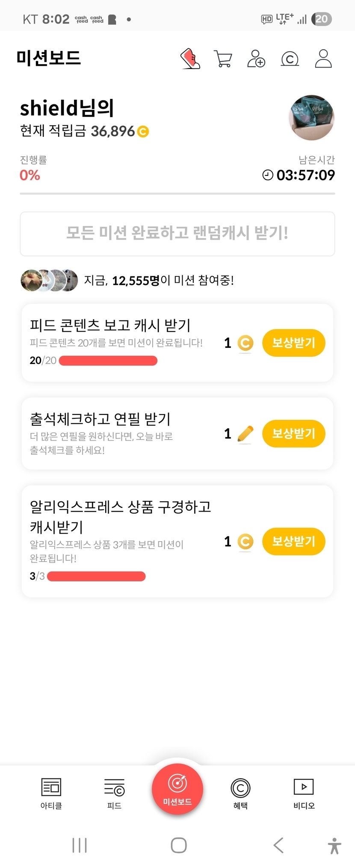Tap the invite friend icon

pyautogui.click(x=256, y=59)
